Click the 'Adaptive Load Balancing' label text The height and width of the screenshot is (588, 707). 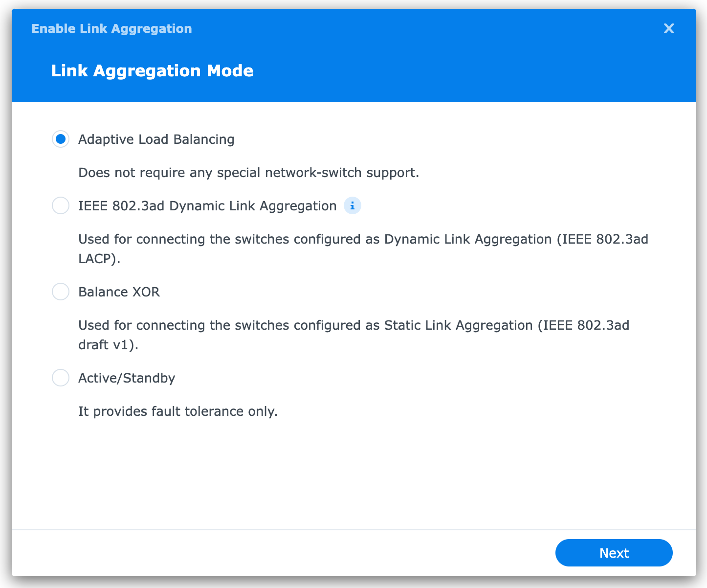pos(156,139)
